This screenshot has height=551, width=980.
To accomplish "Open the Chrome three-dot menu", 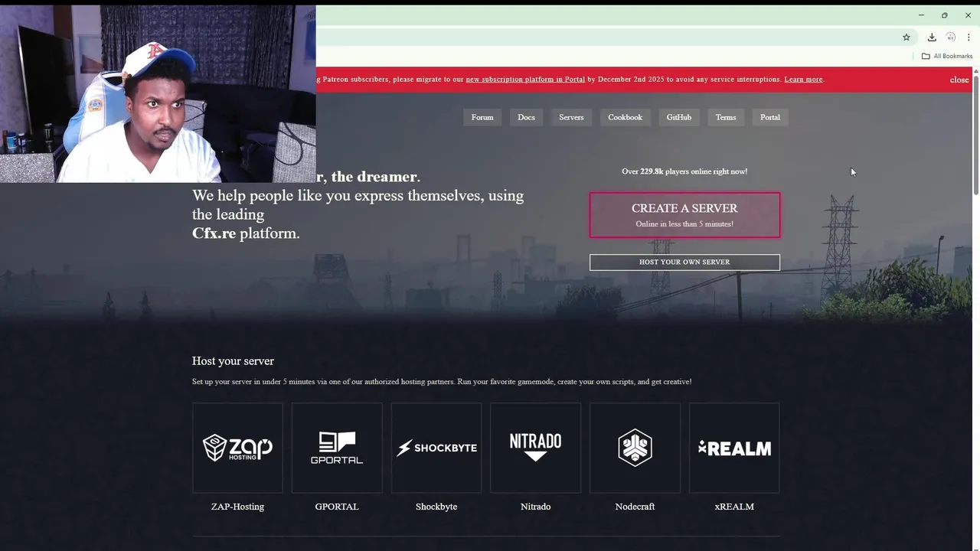I will (969, 37).
